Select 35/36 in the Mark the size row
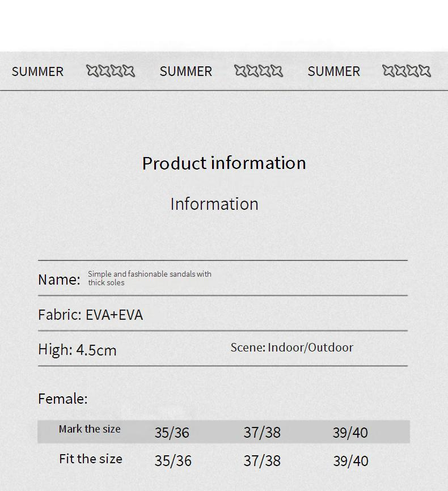Viewport: 448px width, 491px height. coord(172,433)
